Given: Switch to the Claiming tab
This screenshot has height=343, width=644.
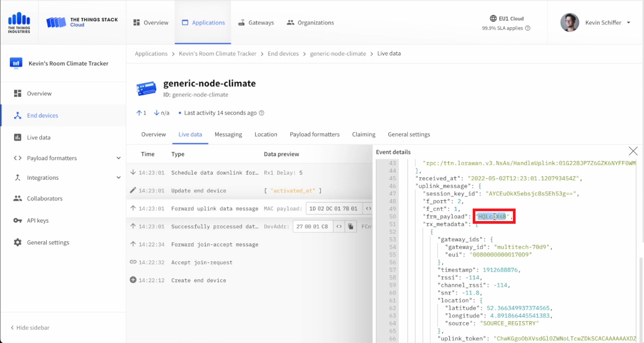Looking at the screenshot, I should (x=363, y=134).
